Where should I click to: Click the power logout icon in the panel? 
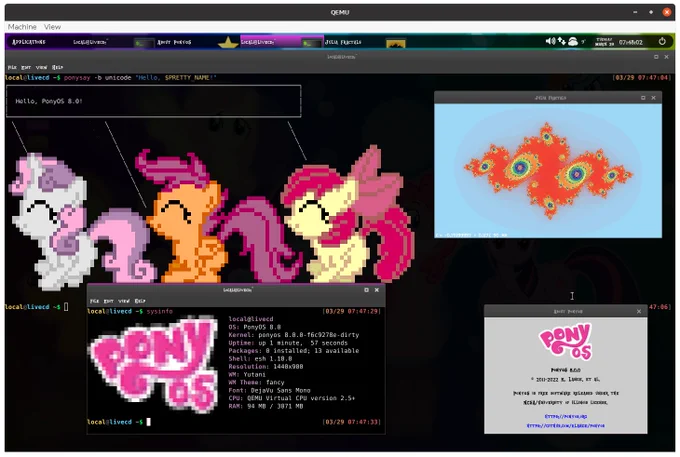point(662,41)
